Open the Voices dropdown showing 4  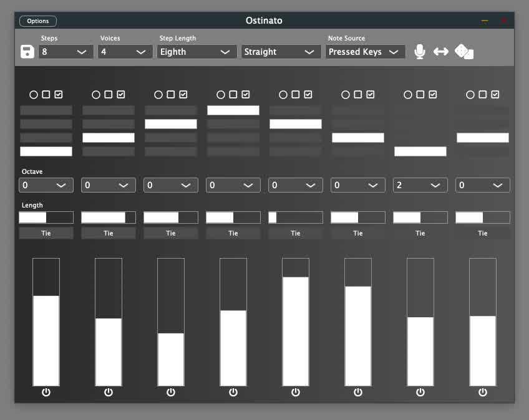click(x=125, y=52)
